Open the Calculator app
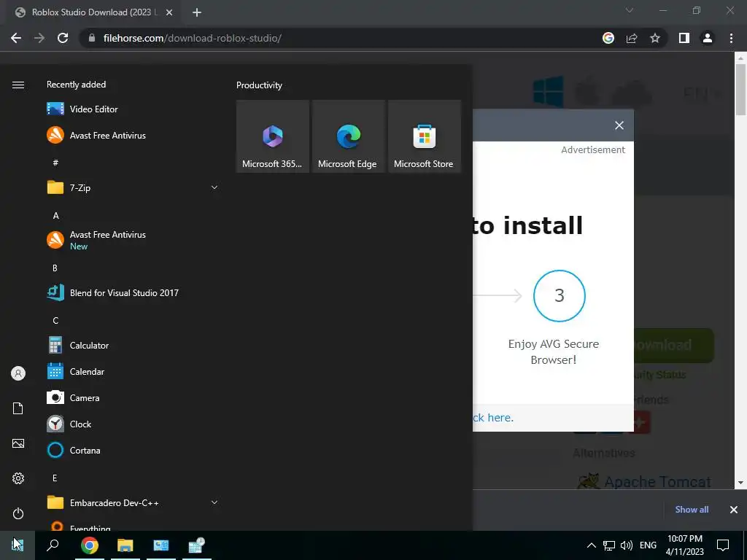 (x=131, y=345)
